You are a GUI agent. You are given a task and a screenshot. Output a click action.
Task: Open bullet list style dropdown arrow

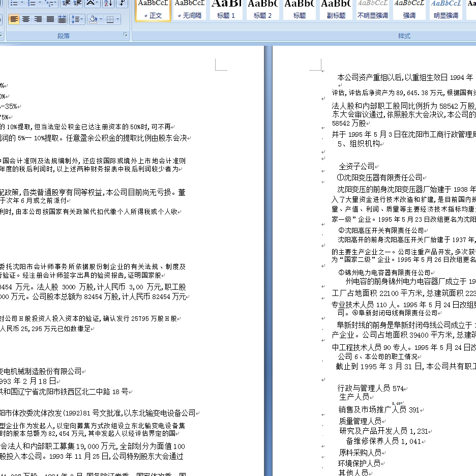22,3
